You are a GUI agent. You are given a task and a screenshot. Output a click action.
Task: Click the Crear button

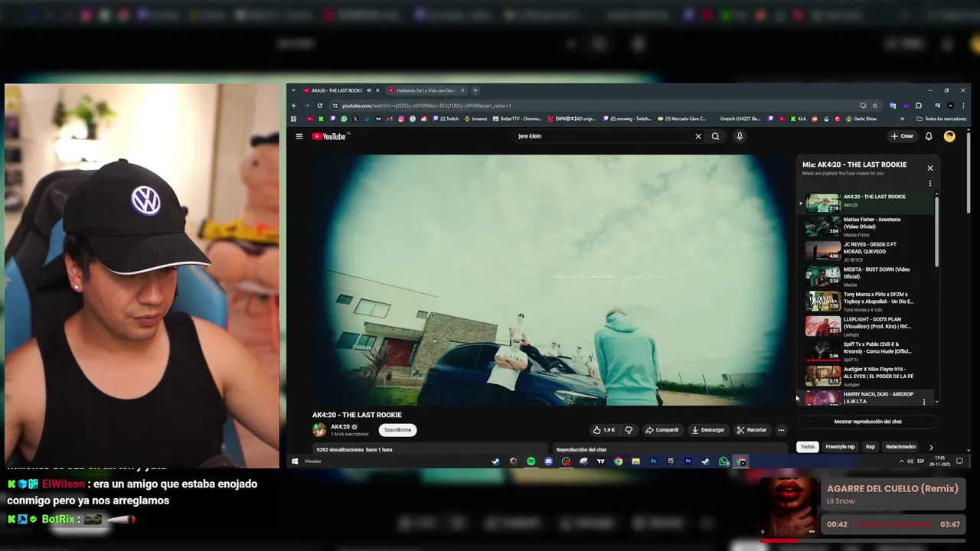tap(903, 136)
